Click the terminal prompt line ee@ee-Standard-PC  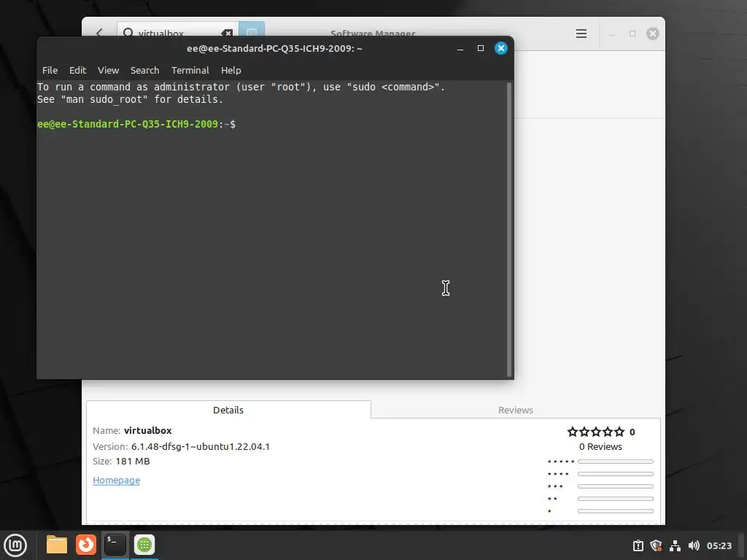pyautogui.click(x=136, y=124)
